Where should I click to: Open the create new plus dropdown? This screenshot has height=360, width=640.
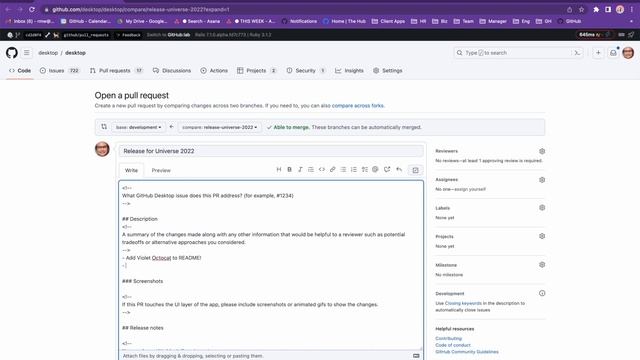598,53
